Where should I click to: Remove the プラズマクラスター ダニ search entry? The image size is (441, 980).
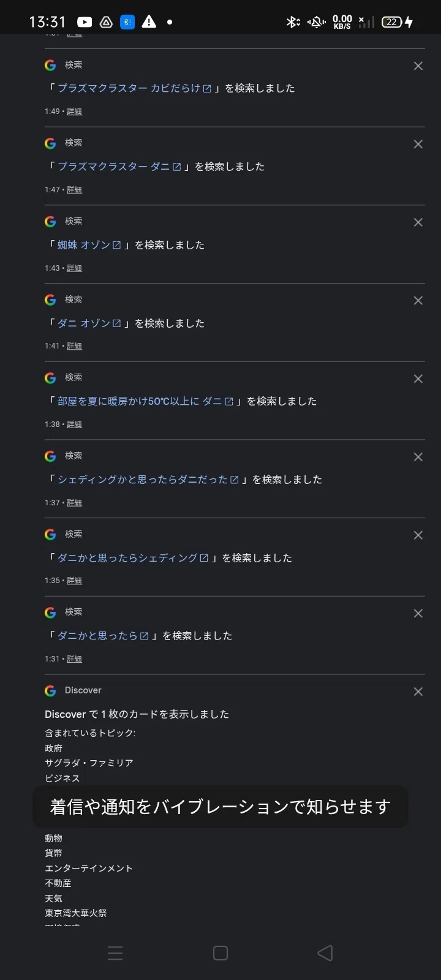click(418, 145)
